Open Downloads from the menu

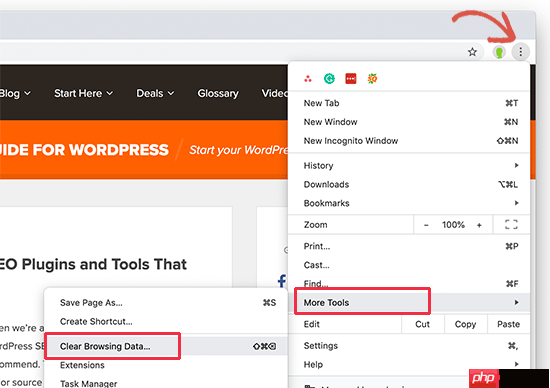409,185
